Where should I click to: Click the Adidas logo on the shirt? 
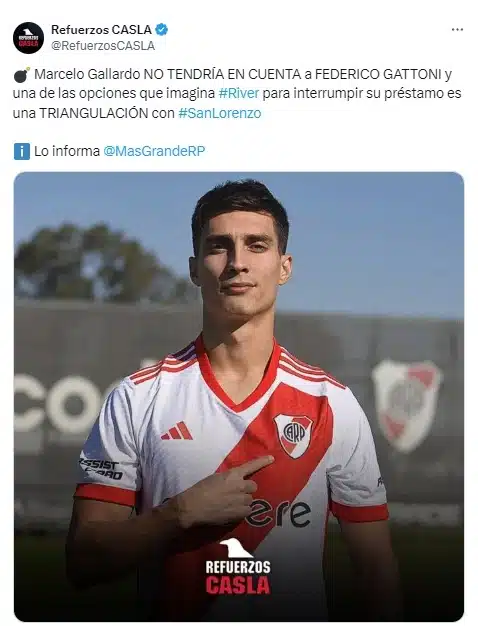177,431
